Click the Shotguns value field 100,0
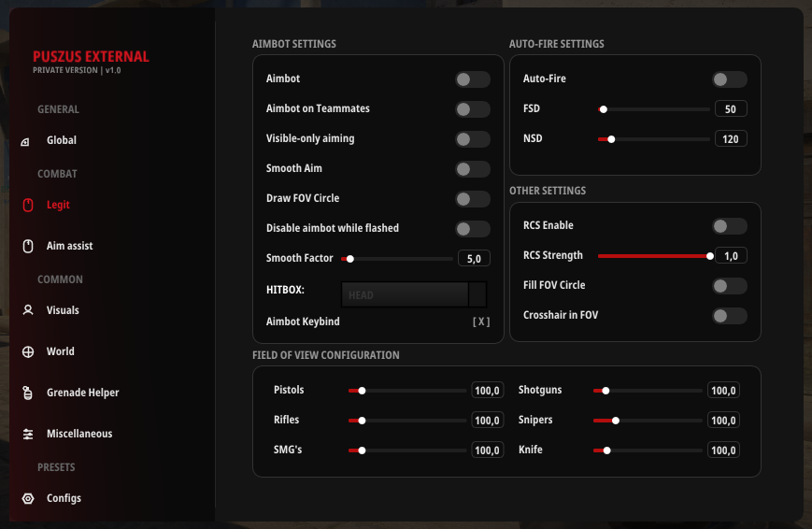 [723, 391]
